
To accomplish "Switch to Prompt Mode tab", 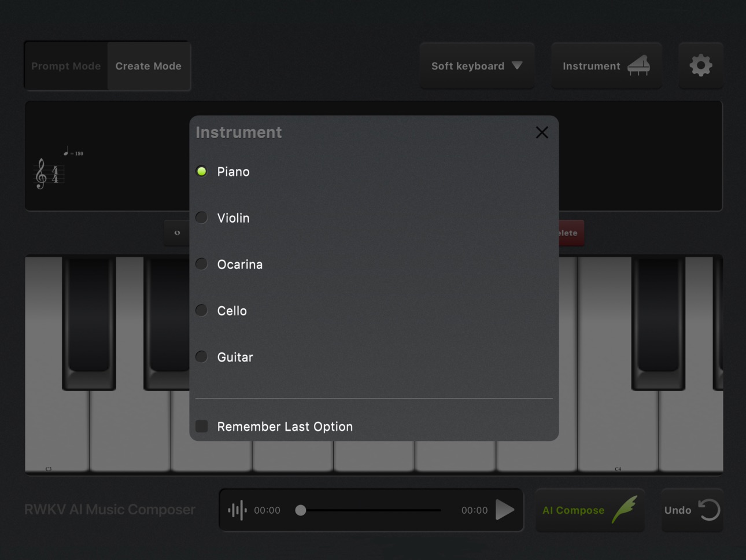I will click(x=66, y=66).
